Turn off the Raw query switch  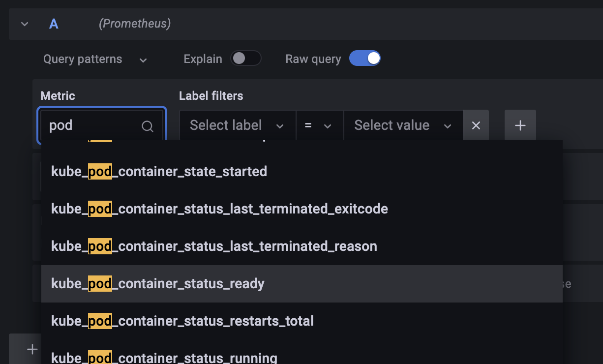point(364,59)
